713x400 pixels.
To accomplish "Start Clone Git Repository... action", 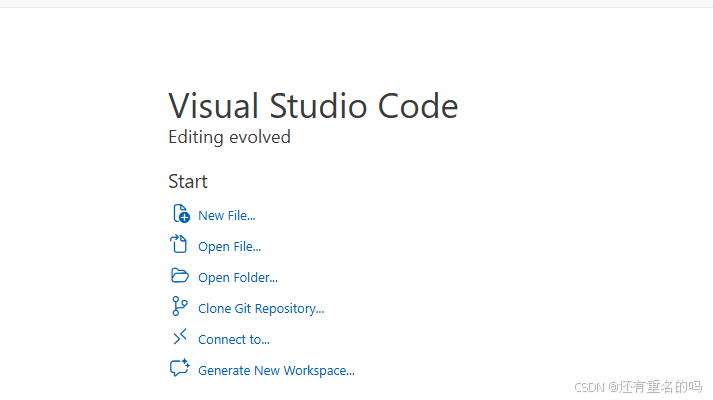I will [261, 308].
